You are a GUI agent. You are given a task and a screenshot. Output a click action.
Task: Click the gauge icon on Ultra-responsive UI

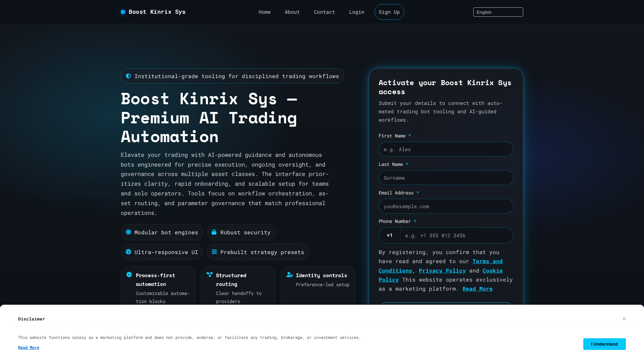point(128,252)
